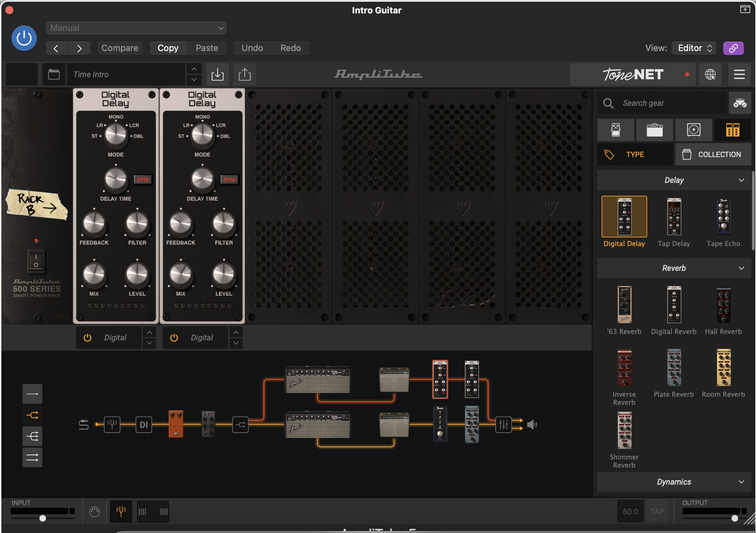This screenshot has width=756, height=533.
Task: Select the Plate Reverb gear thumbnail
Action: (x=674, y=368)
